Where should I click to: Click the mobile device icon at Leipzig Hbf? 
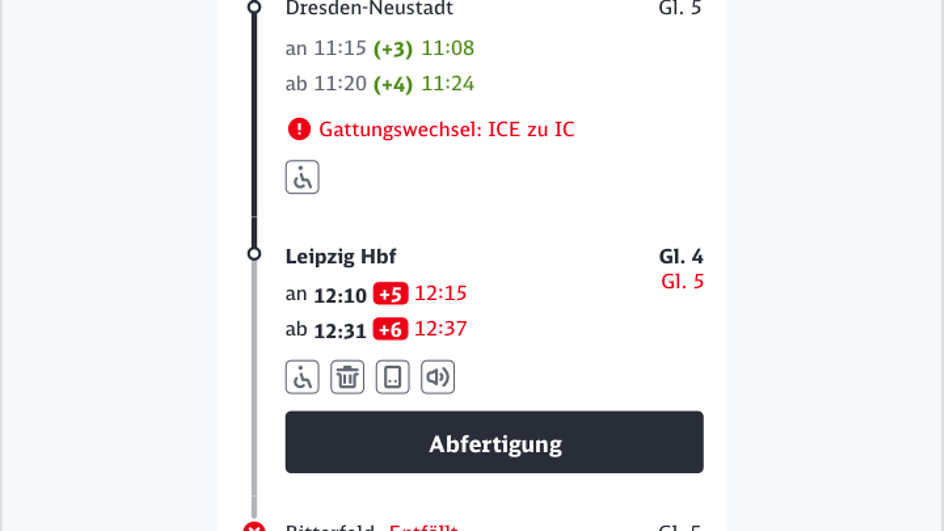[393, 377]
